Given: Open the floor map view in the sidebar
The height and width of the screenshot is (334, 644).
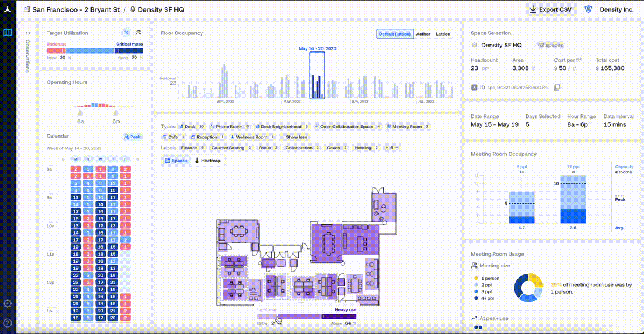Looking at the screenshot, I should click(x=8, y=33).
